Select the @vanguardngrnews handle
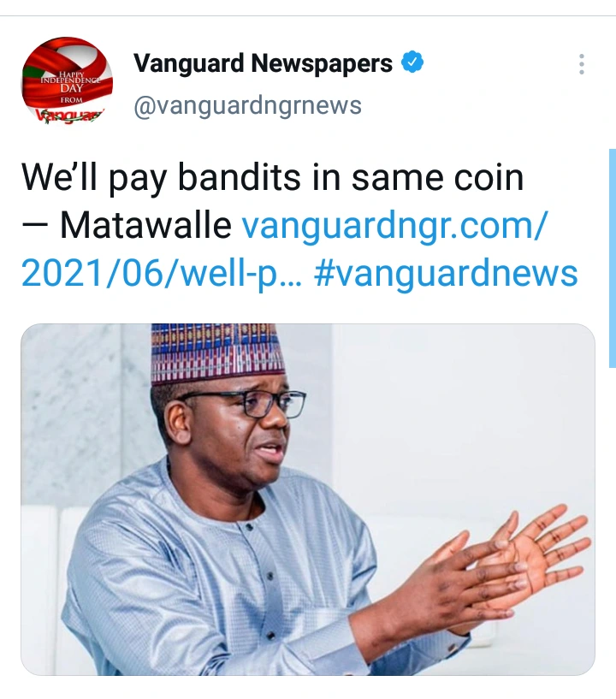The image size is (616, 699). tap(247, 105)
